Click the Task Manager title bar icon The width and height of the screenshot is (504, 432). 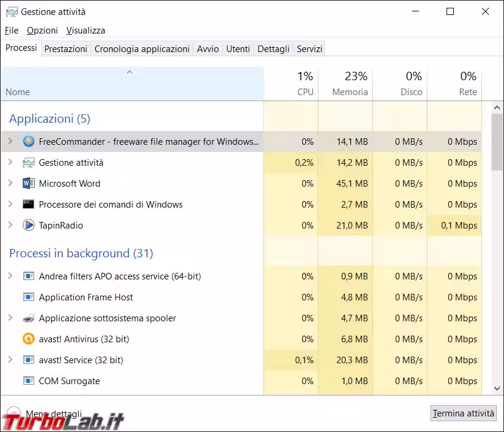(x=12, y=12)
